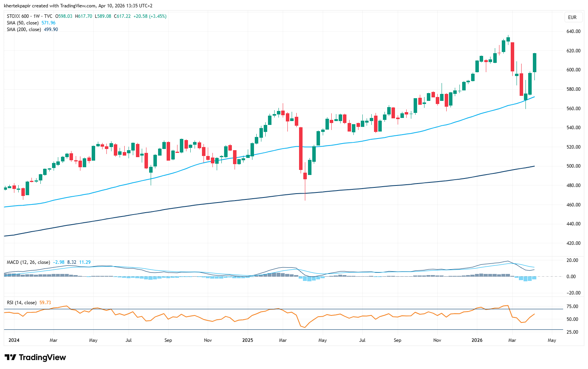Click the 2025 label on time axis
The image size is (588, 369).
click(x=247, y=340)
